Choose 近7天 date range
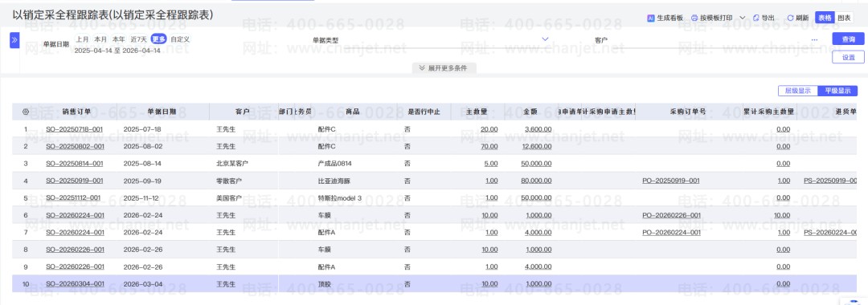This screenshot has height=305, width=868. tap(138, 39)
